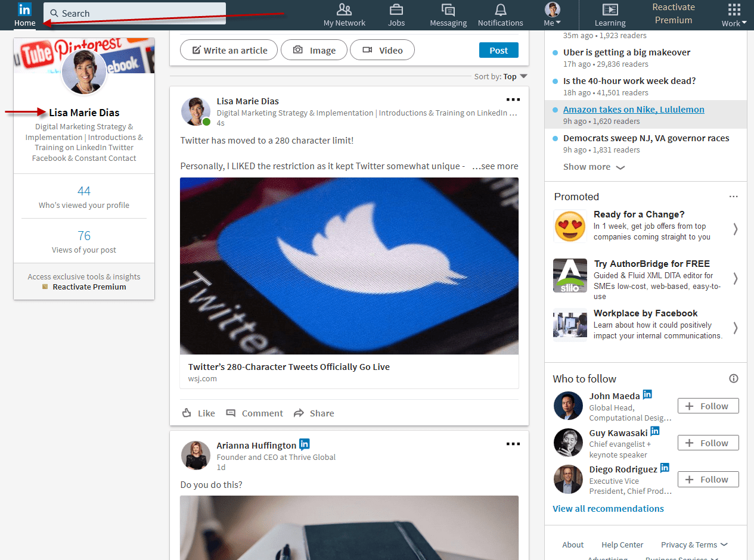754x560 pixels.
Task: Follow John Maeda
Action: [708, 406]
